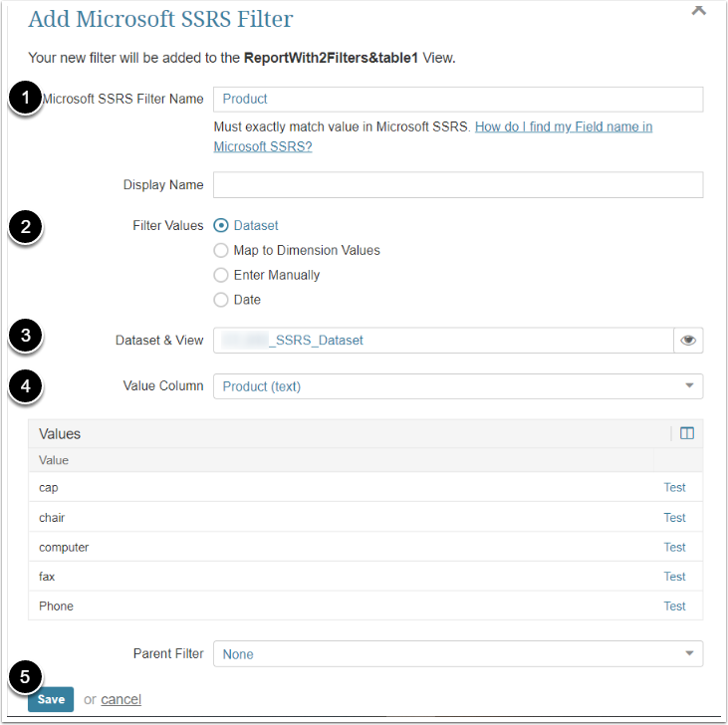Test the fax value row
Screen dimensions: 728x725
coord(674,577)
